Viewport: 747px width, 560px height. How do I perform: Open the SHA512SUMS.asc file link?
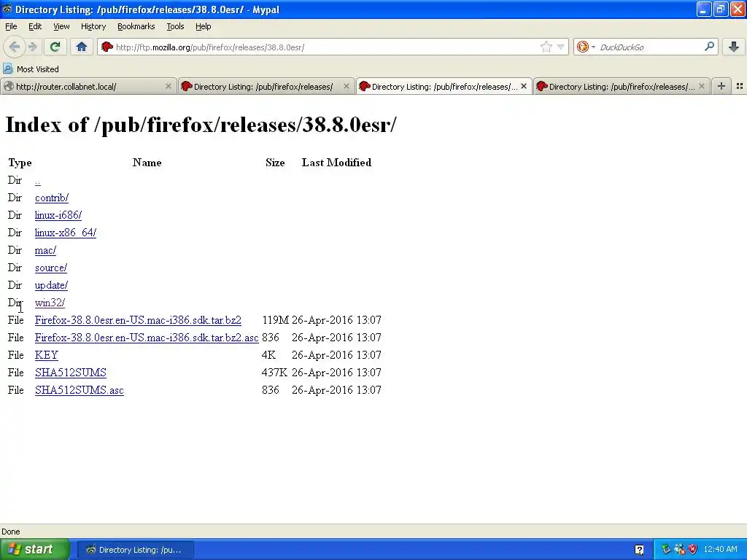(x=79, y=390)
